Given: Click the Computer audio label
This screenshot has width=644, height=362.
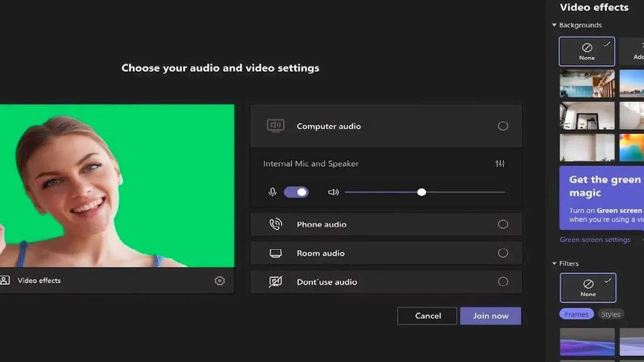Looking at the screenshot, I should 328,127.
